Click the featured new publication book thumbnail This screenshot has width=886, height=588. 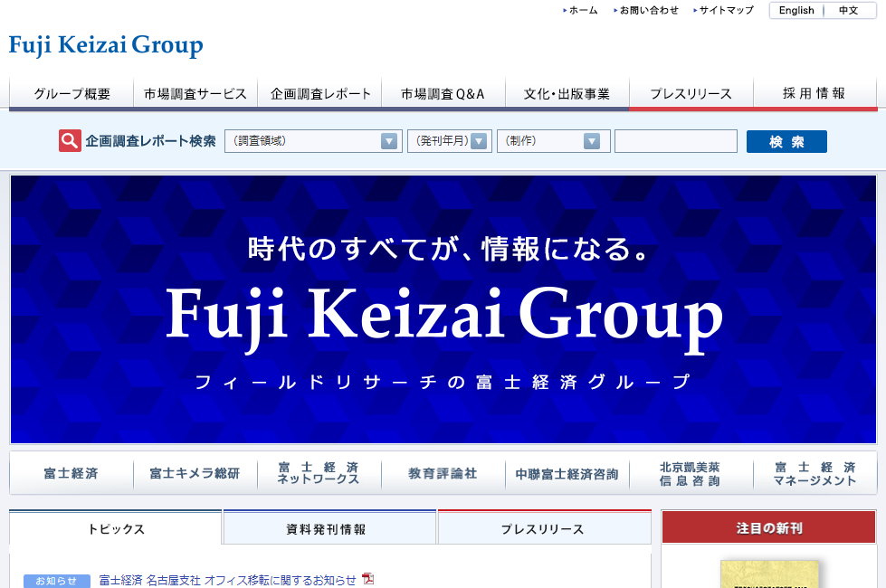pos(769,574)
